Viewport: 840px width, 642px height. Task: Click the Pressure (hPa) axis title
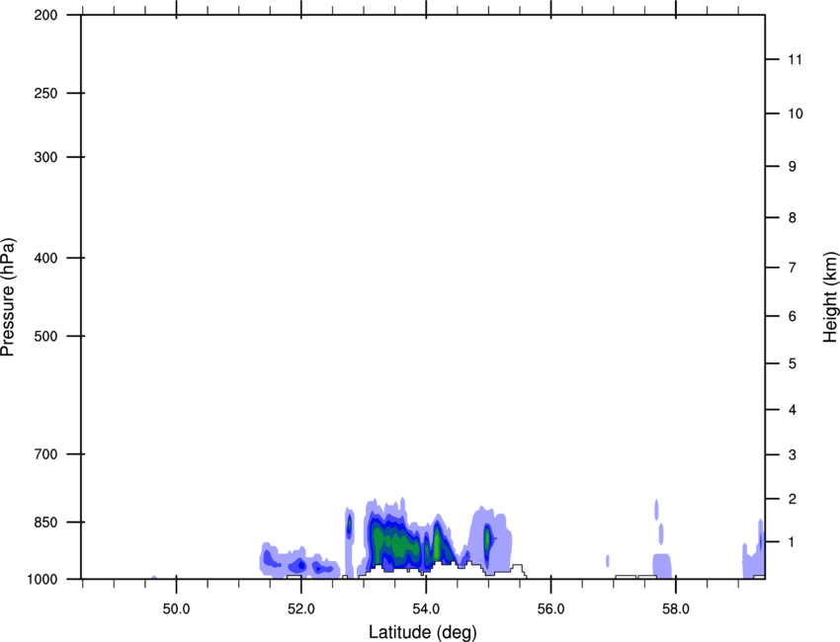pyautogui.click(x=8, y=297)
